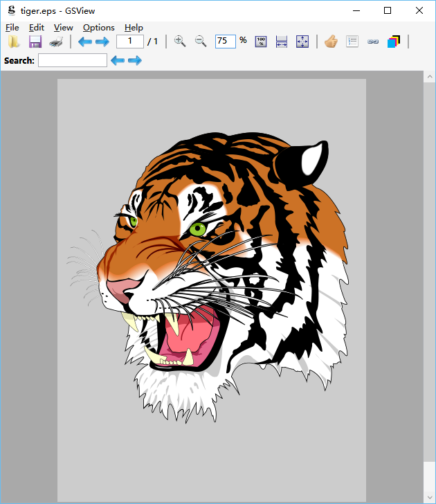Open the Options menu
Viewport: 436px width, 504px height.
point(98,28)
